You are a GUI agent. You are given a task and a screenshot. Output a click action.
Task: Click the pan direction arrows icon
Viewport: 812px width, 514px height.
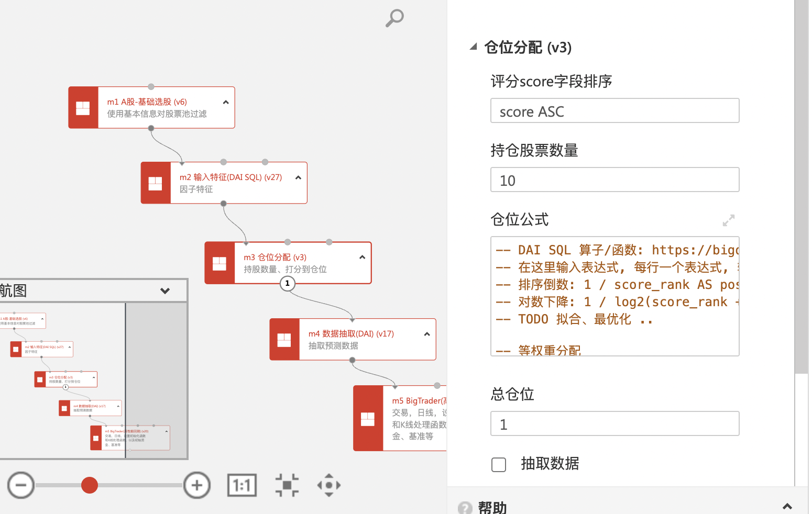[x=329, y=485]
